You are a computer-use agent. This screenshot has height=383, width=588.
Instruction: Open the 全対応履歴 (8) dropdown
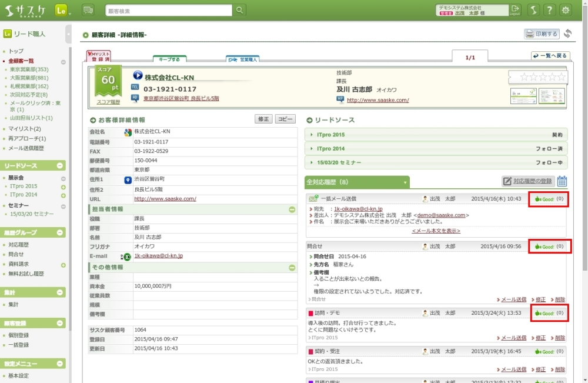357,182
